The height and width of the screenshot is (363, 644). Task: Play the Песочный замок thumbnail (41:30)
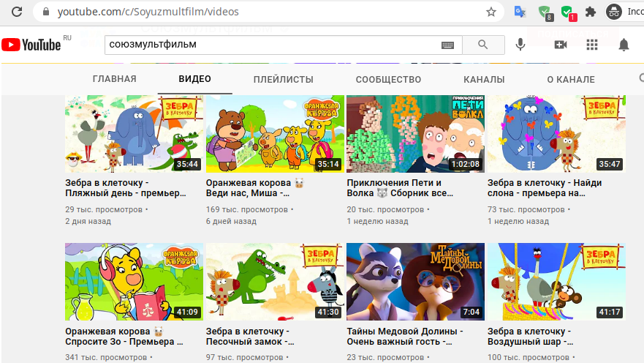275,282
